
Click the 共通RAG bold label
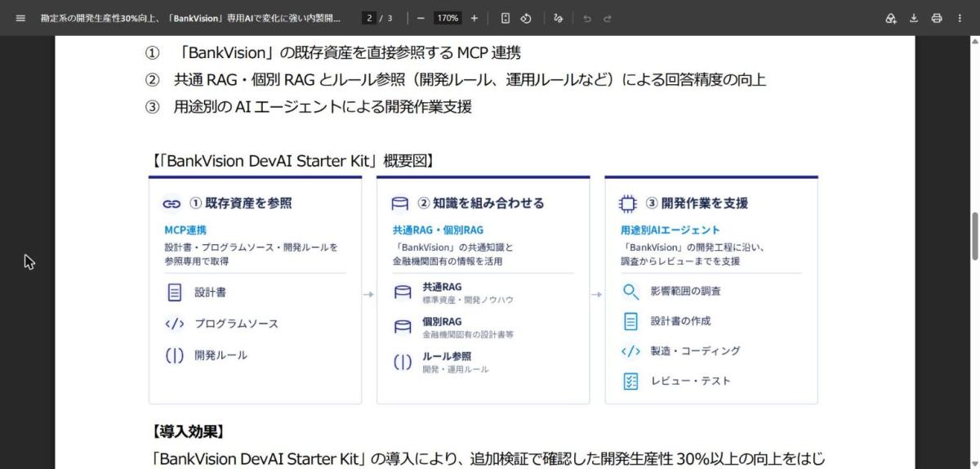pyautogui.click(x=442, y=287)
